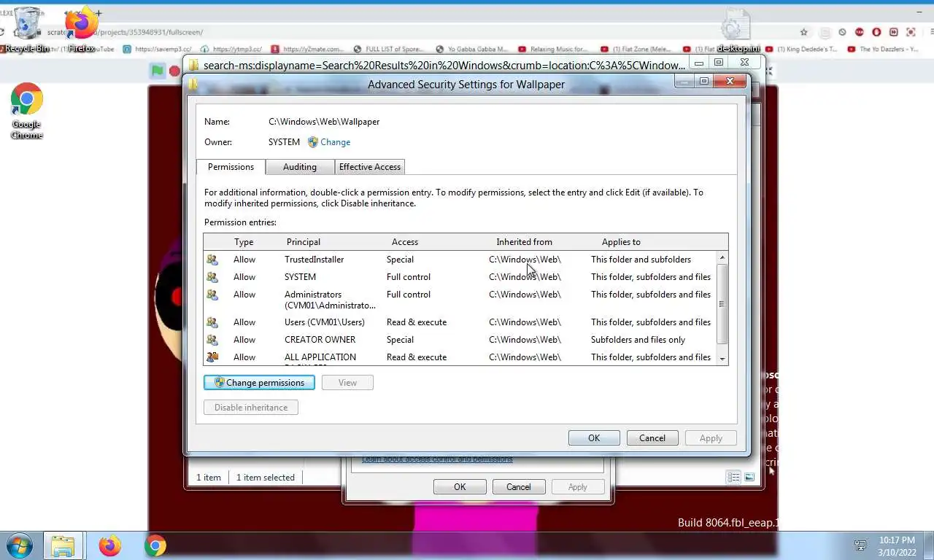Open Firefox from the taskbar
The width and height of the screenshot is (934, 560).
coord(110,546)
